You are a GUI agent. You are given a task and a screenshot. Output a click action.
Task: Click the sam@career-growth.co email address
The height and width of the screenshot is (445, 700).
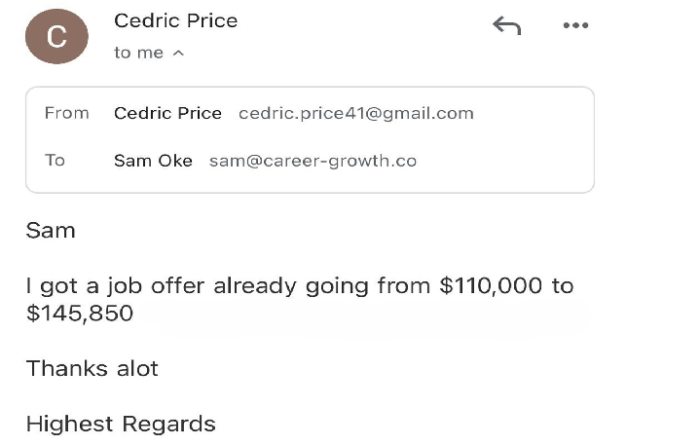click(312, 161)
